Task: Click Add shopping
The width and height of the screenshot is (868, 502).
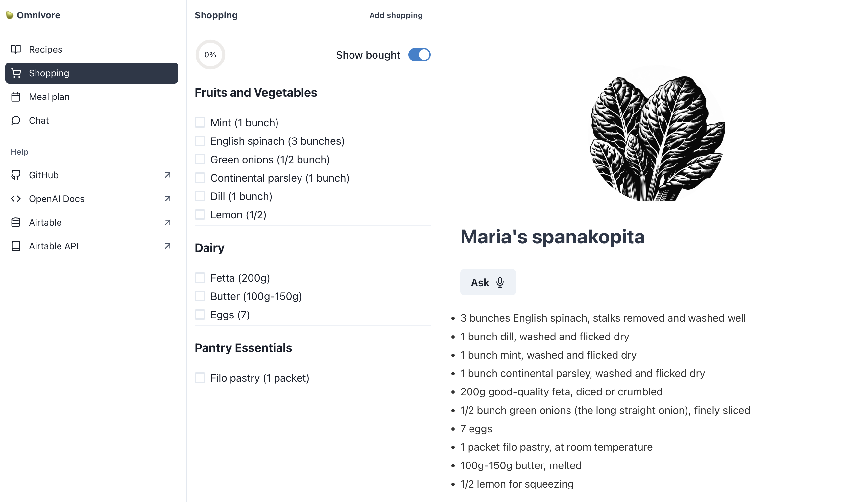Action: pos(390,15)
